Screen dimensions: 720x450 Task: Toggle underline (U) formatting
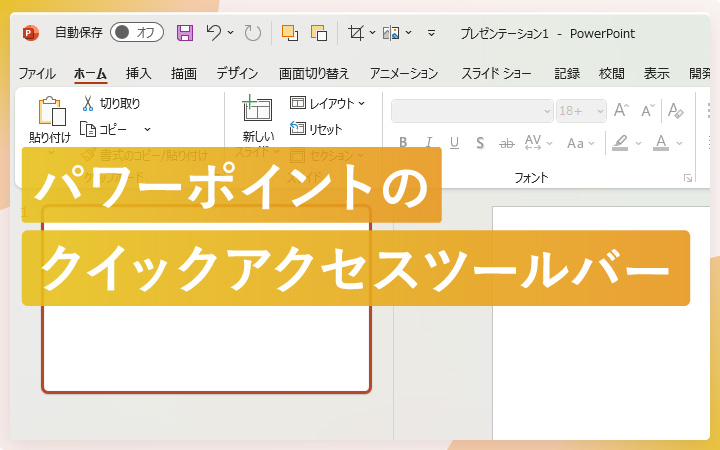coord(454,143)
